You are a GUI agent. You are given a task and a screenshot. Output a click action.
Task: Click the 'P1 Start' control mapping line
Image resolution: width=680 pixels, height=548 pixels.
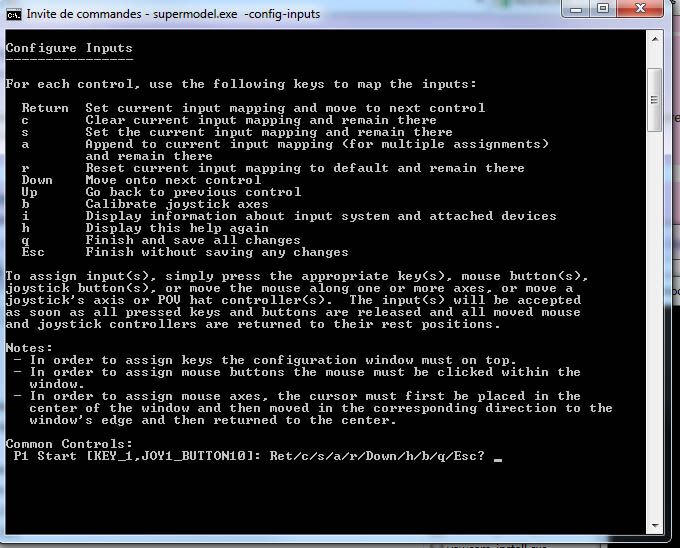[x=249, y=456]
